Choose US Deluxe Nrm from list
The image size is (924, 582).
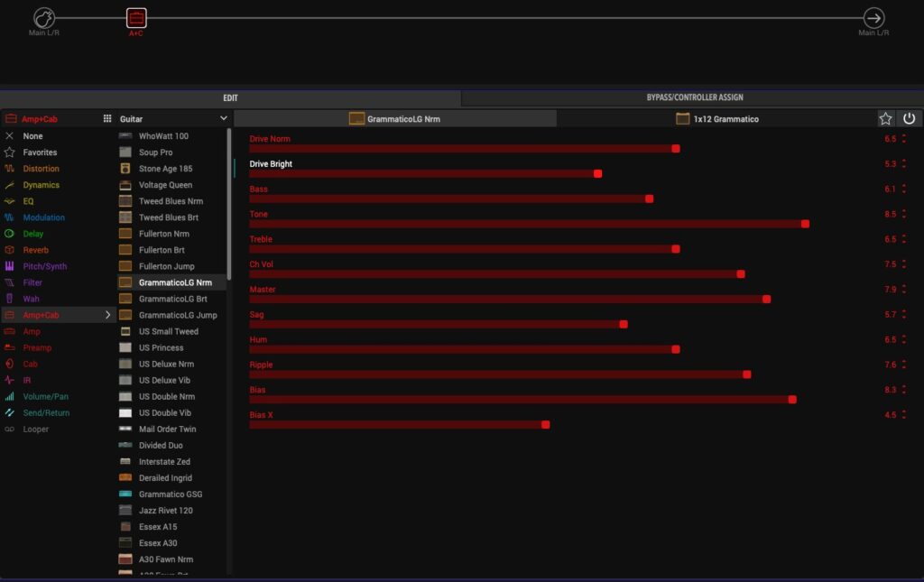click(x=165, y=364)
